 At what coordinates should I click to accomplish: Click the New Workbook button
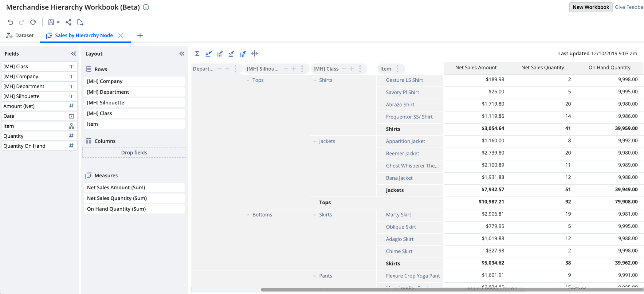591,7
